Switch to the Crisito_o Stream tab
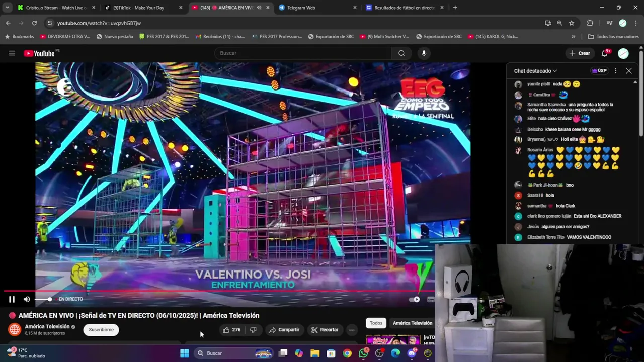This screenshot has width=644, height=362. click(x=55, y=8)
